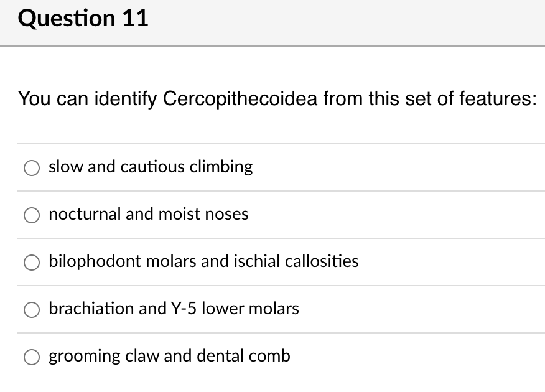Click the "Question 11" header
The width and height of the screenshot is (545, 392).
pyautogui.click(x=83, y=18)
